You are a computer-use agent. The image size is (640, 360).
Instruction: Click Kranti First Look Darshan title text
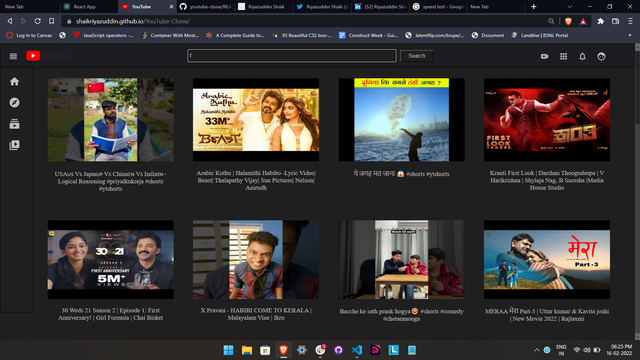[x=547, y=180]
